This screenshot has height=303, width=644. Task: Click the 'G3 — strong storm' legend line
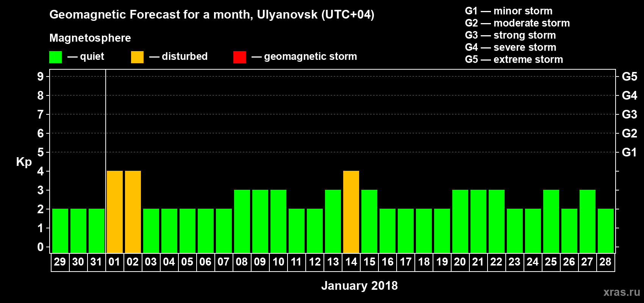[x=510, y=35]
